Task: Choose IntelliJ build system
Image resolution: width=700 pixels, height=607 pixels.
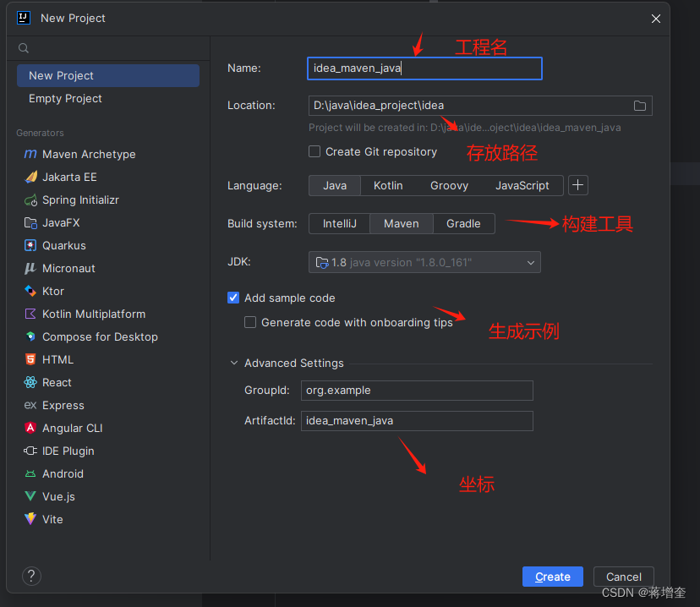Action: pos(339,223)
